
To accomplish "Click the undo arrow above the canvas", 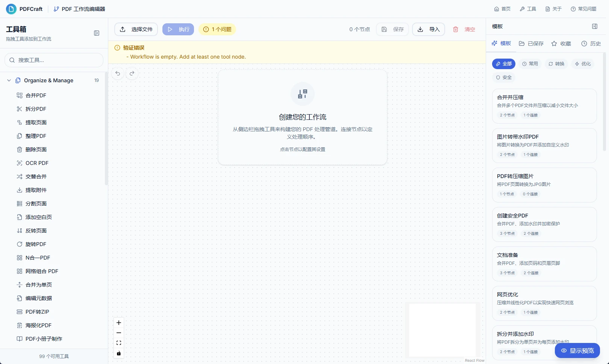I will point(118,73).
